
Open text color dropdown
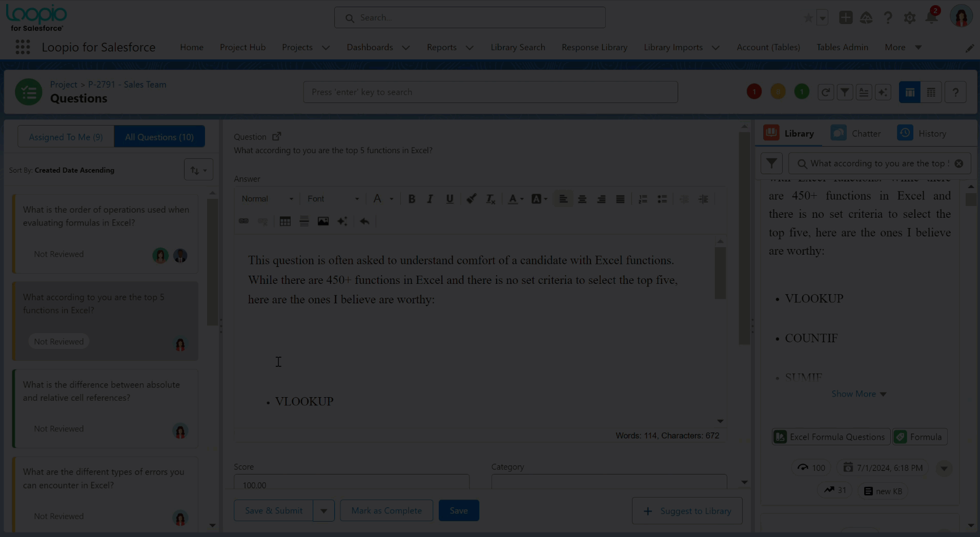515,199
